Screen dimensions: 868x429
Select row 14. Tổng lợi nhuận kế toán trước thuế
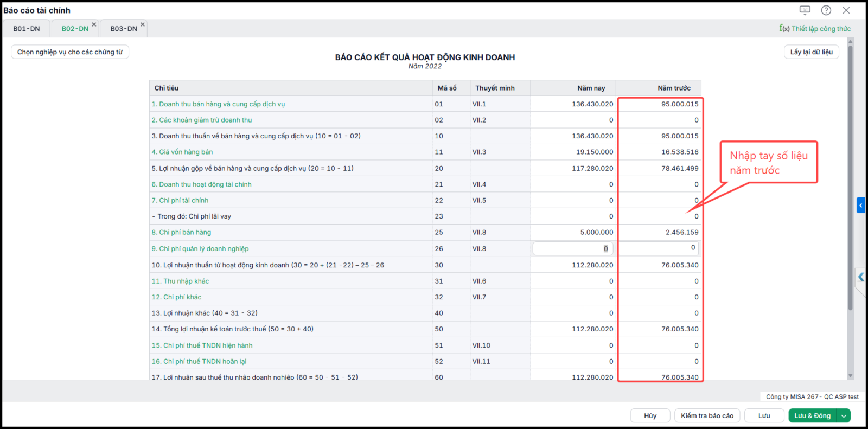(425, 329)
